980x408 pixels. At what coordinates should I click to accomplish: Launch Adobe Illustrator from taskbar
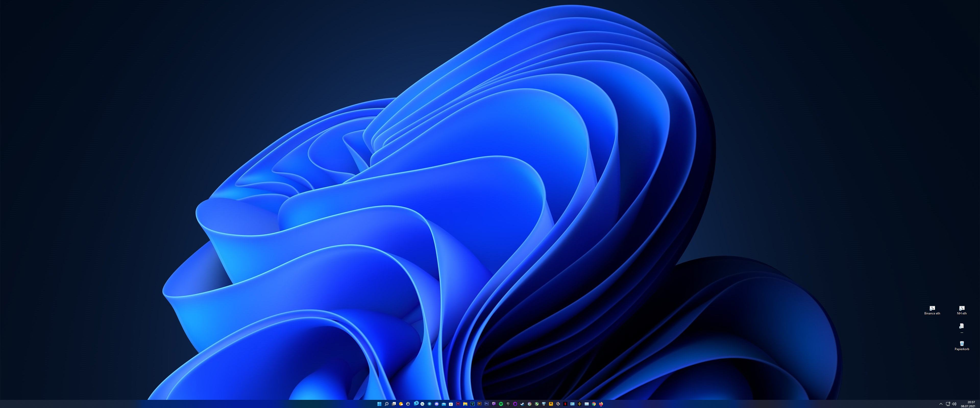tap(480, 404)
